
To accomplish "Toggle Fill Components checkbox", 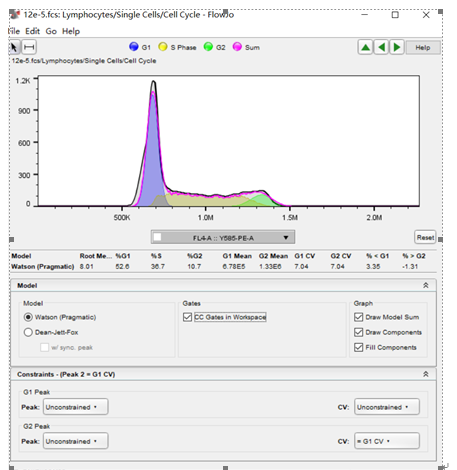I will point(358,347).
